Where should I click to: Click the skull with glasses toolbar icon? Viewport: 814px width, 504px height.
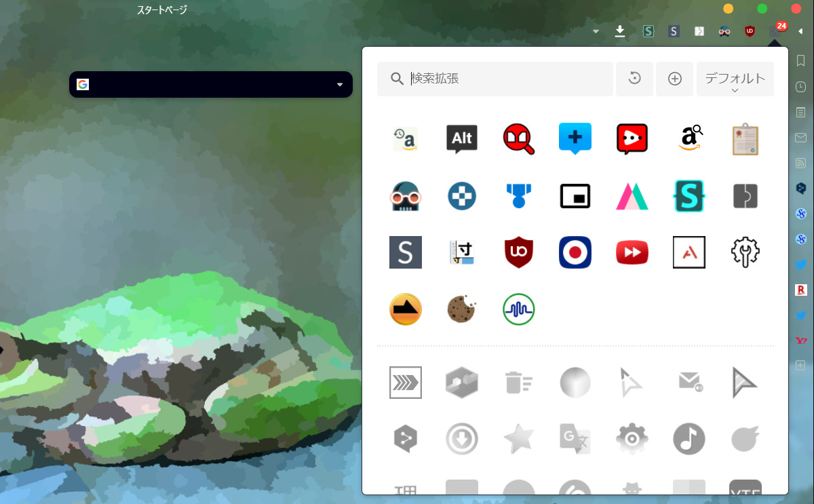[x=724, y=31]
